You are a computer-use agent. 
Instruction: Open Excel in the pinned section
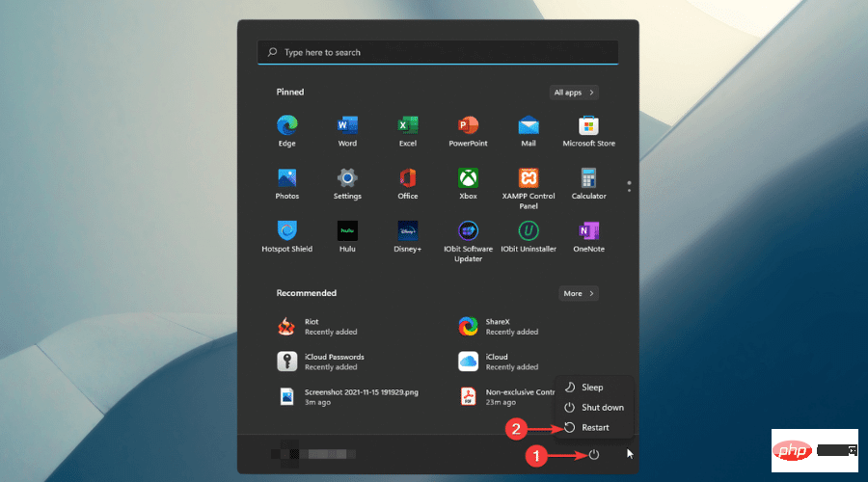(407, 130)
